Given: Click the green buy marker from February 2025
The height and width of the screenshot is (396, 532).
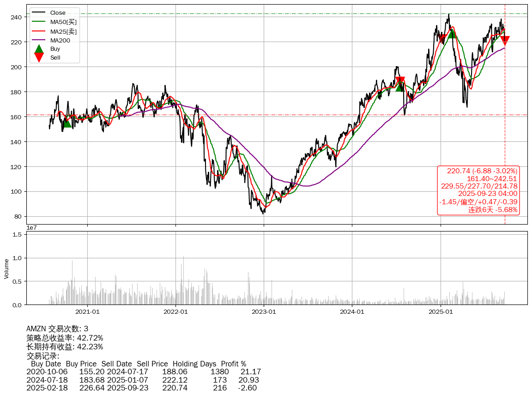Looking at the screenshot, I should [452, 33].
